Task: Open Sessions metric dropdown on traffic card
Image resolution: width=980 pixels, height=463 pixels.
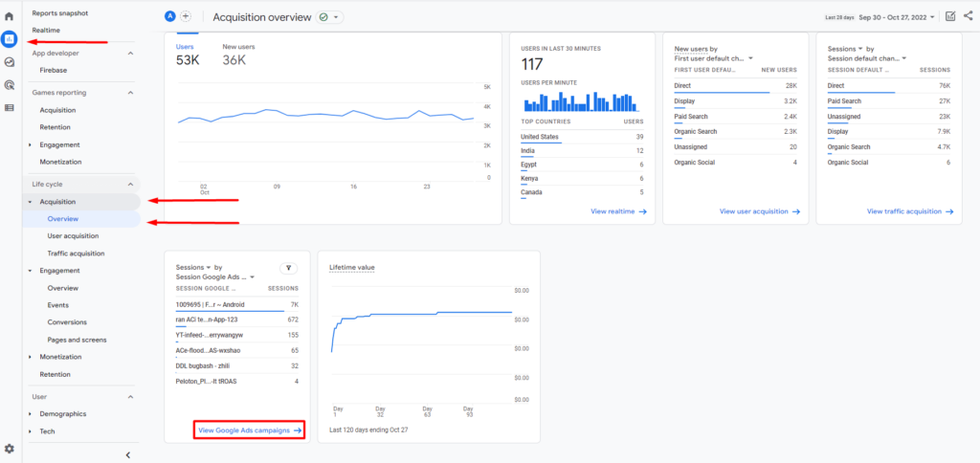Action: coord(846,49)
